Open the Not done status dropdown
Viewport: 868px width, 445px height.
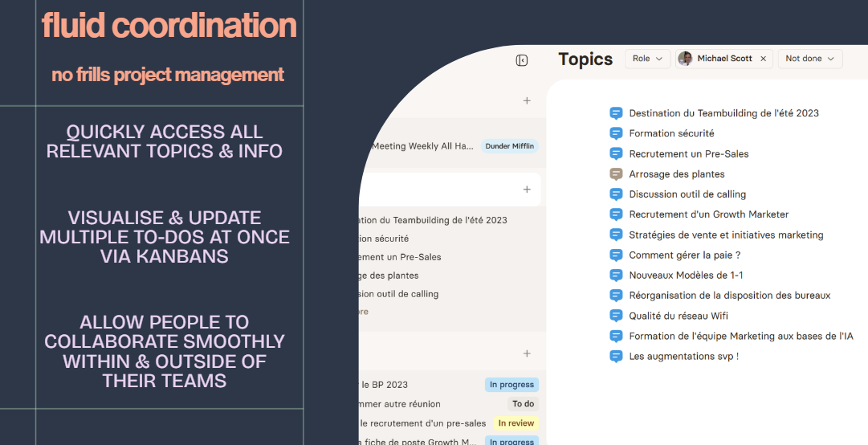click(x=809, y=59)
